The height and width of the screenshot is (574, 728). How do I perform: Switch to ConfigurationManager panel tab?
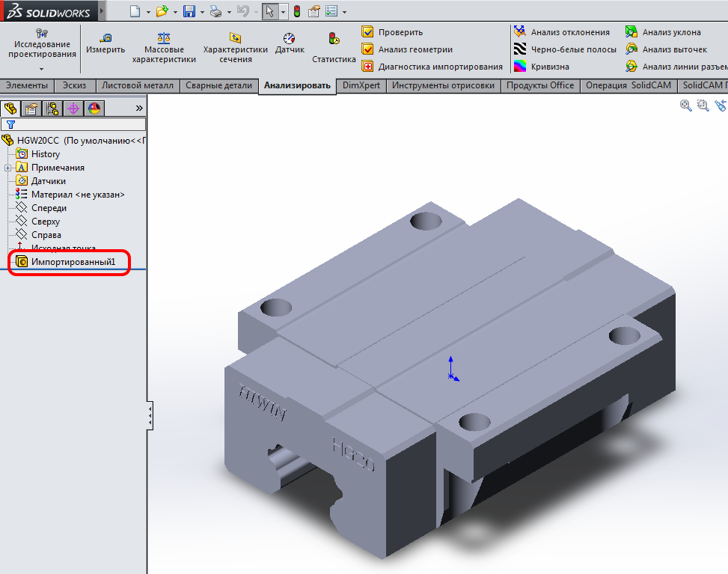click(52, 109)
